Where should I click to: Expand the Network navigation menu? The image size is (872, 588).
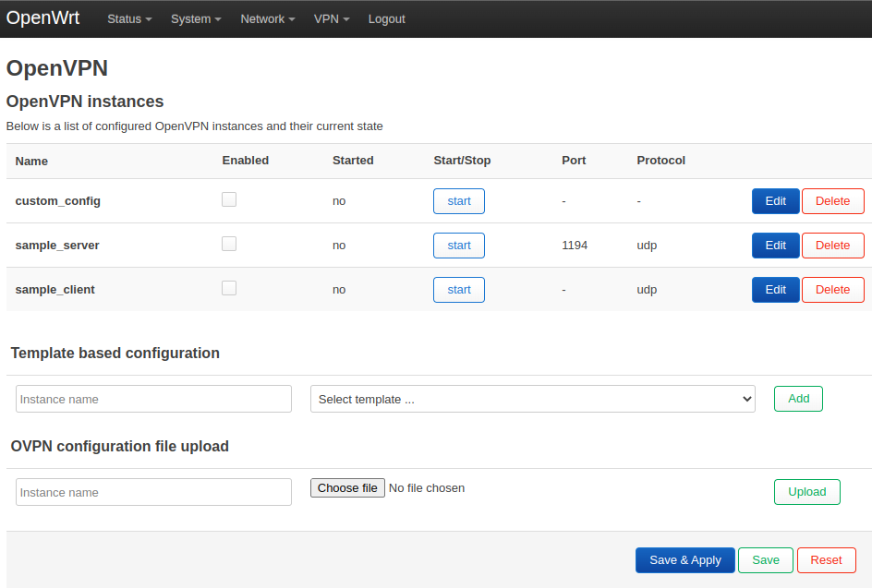coord(268,18)
